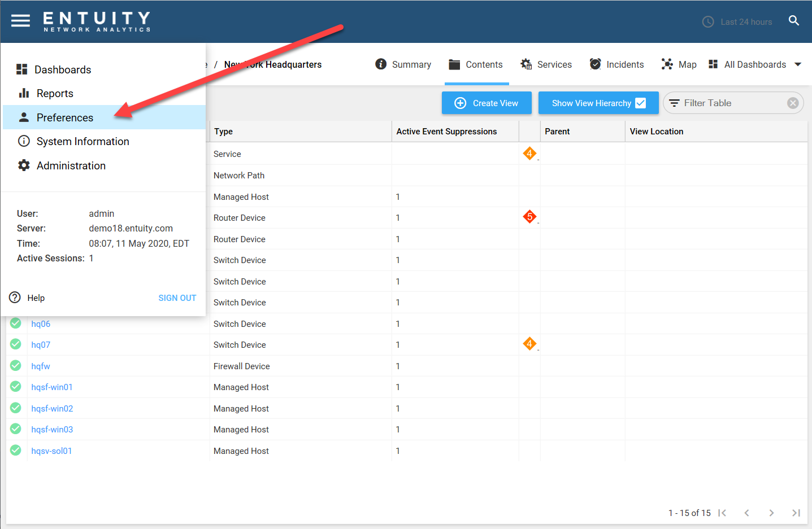
Task: Click the Reports bar chart icon
Action: (24, 93)
